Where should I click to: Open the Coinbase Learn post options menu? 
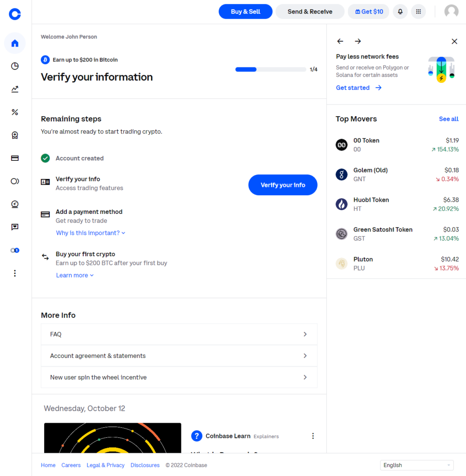click(313, 436)
